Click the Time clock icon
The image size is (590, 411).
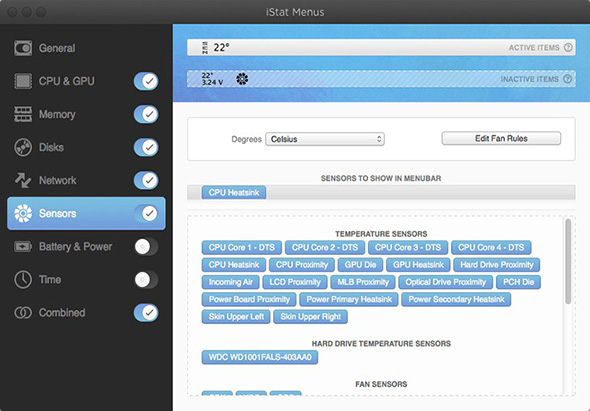pyautogui.click(x=23, y=280)
